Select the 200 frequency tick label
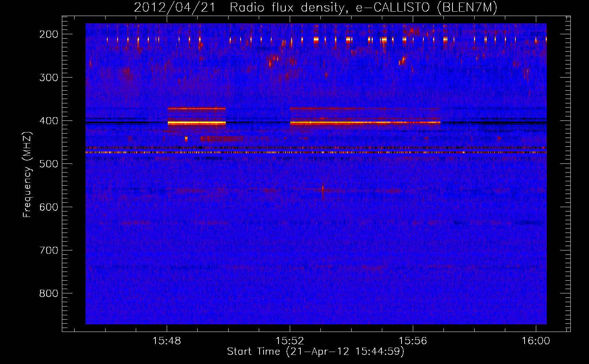Viewport: 589px width, 364px height. [x=48, y=34]
